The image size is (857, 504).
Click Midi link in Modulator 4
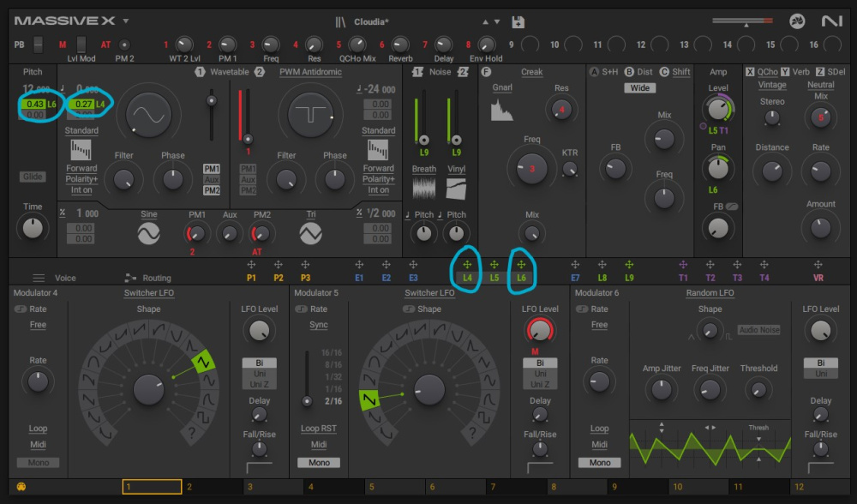pos(38,444)
